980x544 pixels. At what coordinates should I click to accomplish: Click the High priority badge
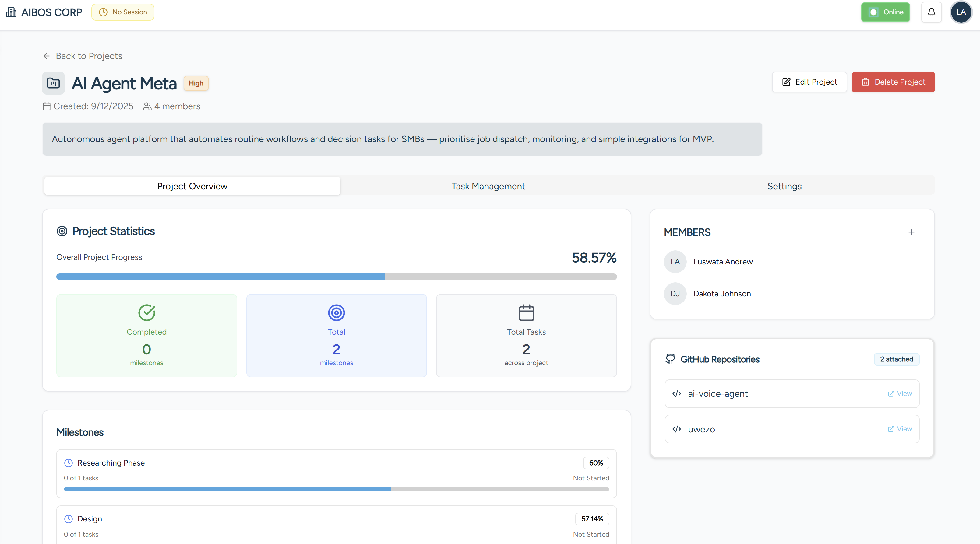coord(196,83)
